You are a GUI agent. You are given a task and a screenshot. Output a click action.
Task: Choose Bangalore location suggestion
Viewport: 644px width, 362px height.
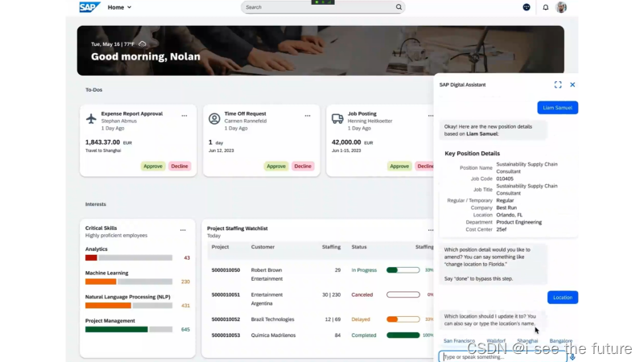point(560,341)
